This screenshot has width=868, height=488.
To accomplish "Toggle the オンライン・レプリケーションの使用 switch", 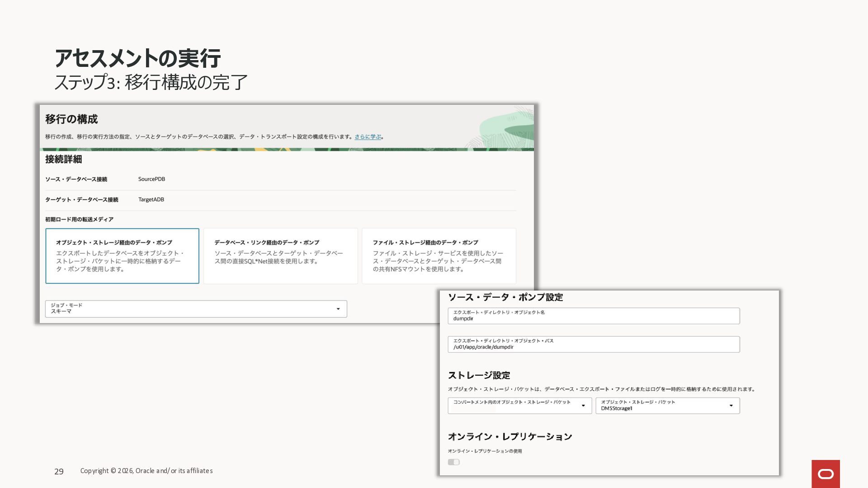I will [x=453, y=462].
